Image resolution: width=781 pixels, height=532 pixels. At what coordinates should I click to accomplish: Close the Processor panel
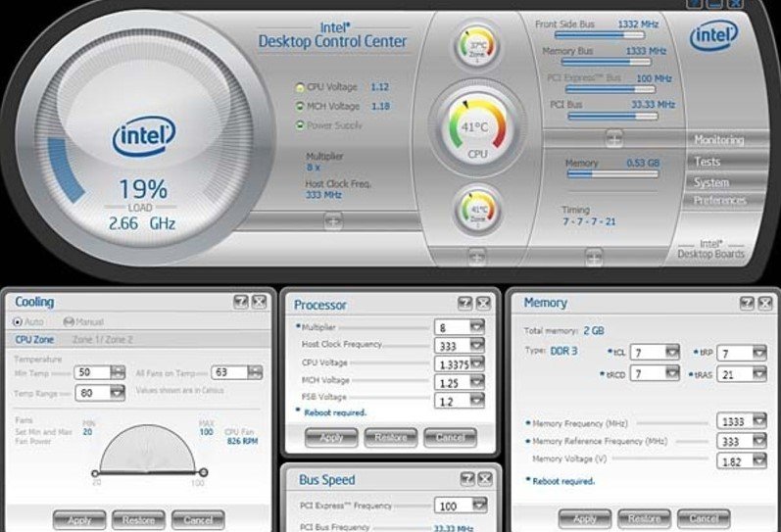coord(483,303)
